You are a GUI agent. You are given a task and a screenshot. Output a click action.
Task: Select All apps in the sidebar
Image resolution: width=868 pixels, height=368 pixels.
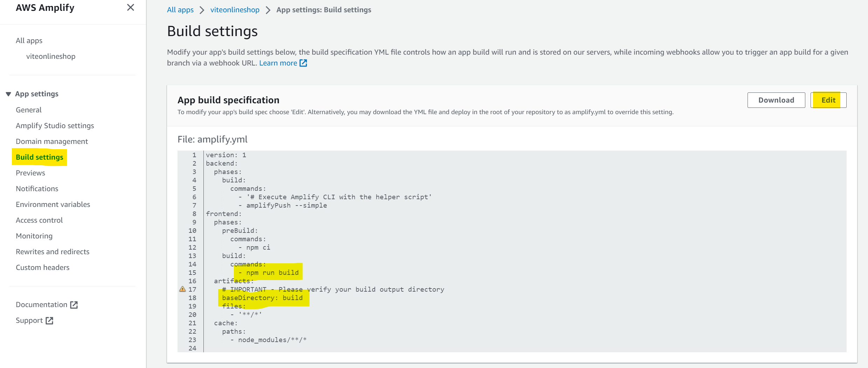tap(29, 41)
